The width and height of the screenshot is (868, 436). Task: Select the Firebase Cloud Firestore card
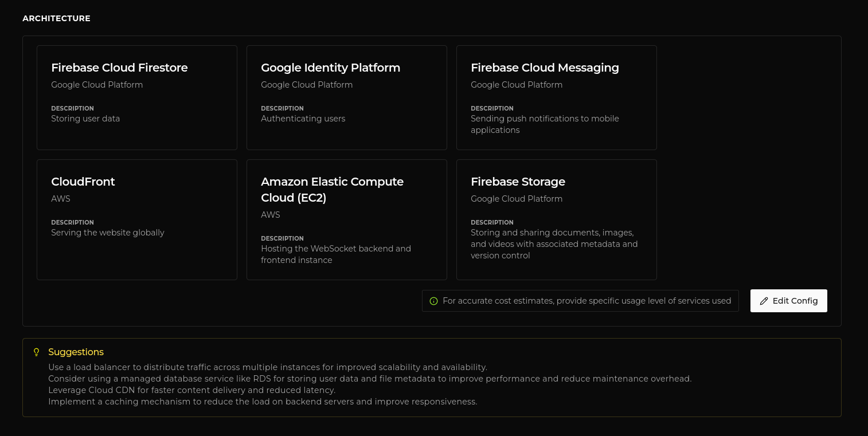tap(137, 98)
